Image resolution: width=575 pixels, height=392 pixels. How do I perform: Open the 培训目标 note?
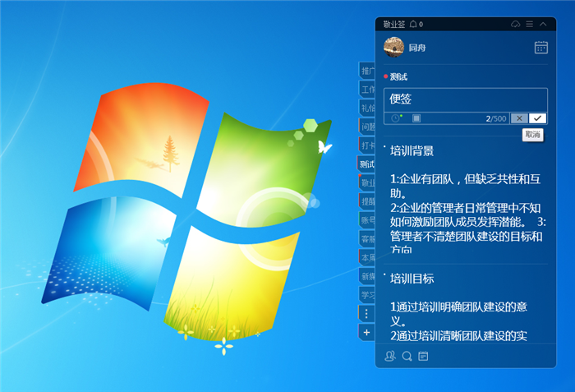point(412,279)
